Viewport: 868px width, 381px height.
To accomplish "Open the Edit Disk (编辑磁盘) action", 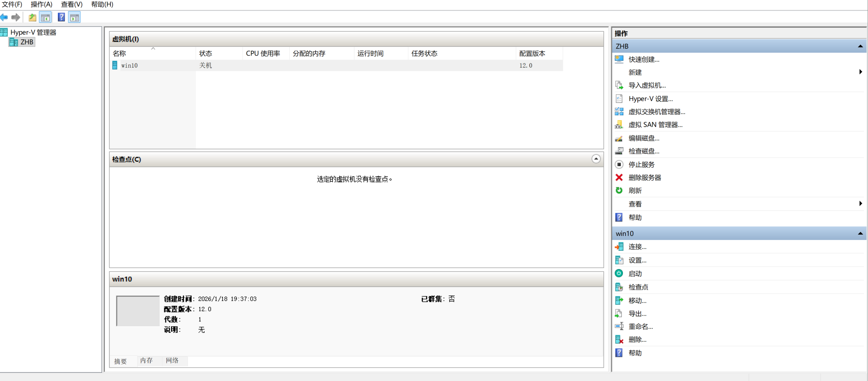I will click(x=643, y=138).
